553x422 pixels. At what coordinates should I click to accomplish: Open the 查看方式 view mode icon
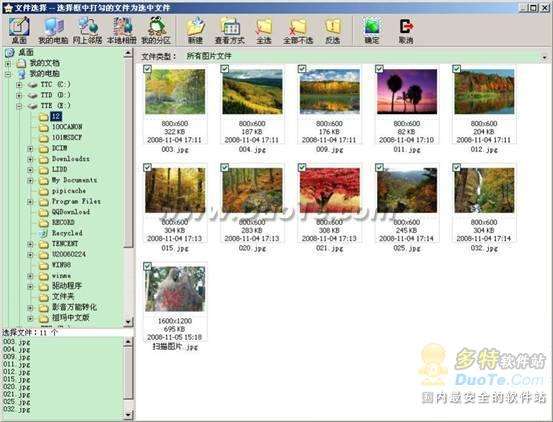click(230, 31)
